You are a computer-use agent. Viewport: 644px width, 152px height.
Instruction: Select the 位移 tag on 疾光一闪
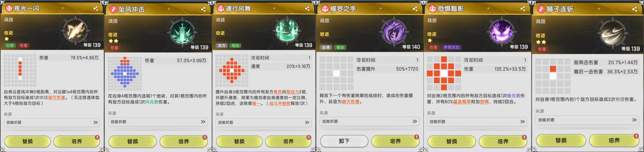coord(10,45)
